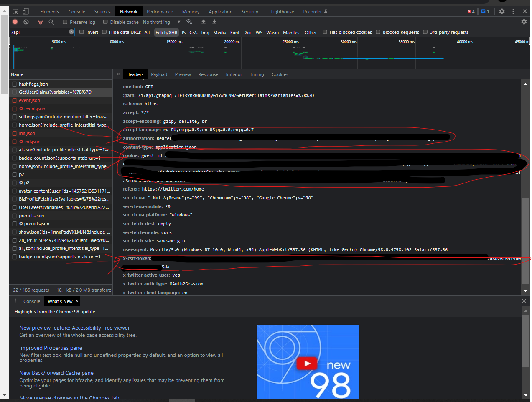Open the No throttling dropdown
Screen dimensions: 532x402
(161, 22)
